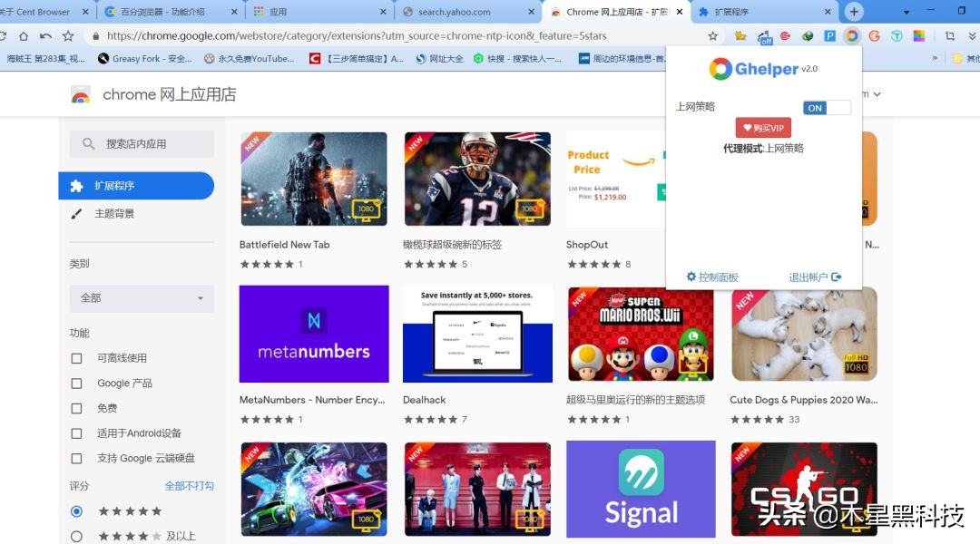The image size is (980, 544).
Task: Expand the account dropdown chevron in store header
Action: [877, 94]
